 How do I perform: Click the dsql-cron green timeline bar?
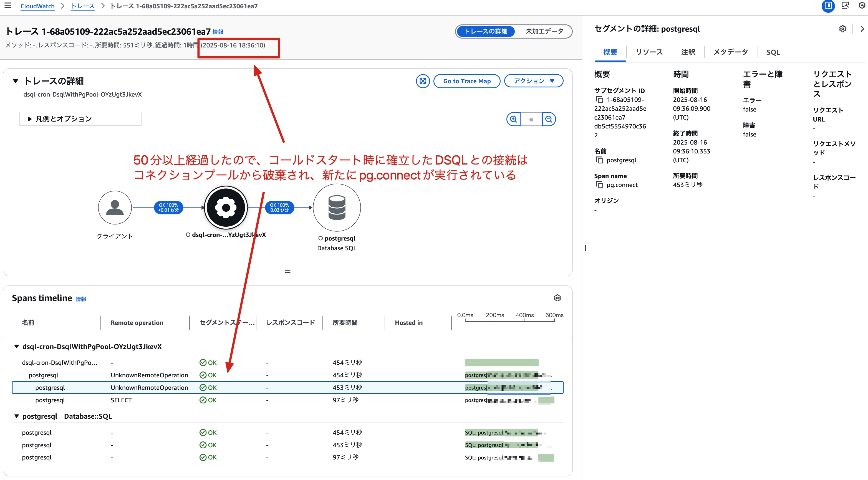point(501,363)
